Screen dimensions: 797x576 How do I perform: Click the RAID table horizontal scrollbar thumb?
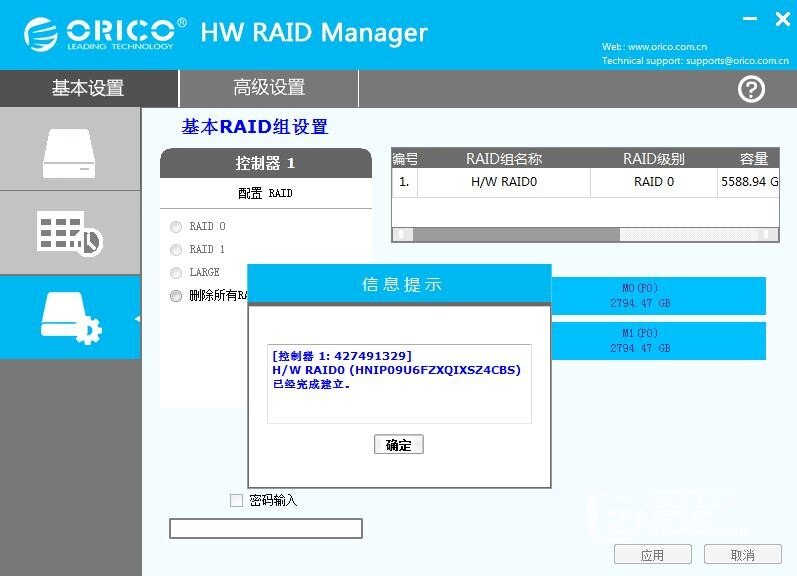[x=515, y=234]
